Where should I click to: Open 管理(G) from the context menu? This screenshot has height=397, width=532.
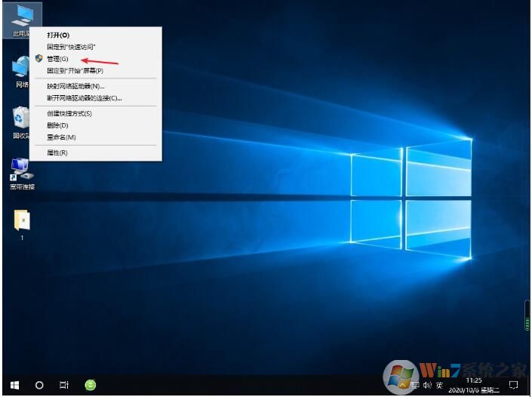95,59
